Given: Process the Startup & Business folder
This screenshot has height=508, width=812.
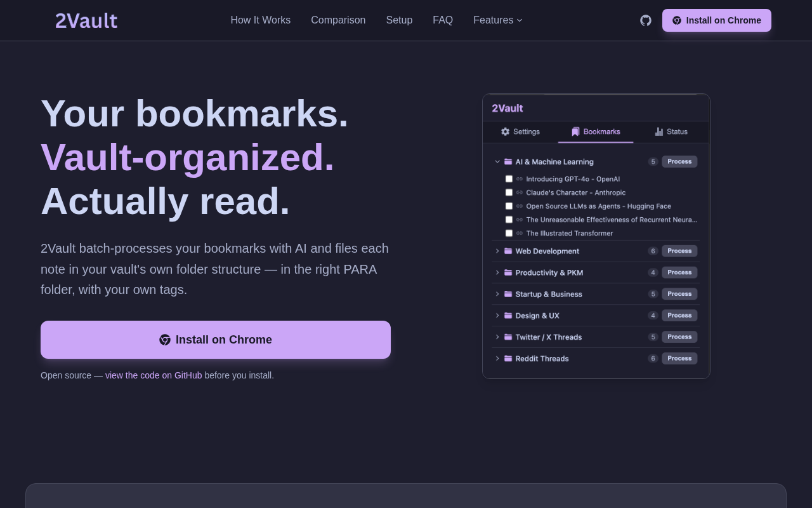Looking at the screenshot, I should [x=679, y=294].
